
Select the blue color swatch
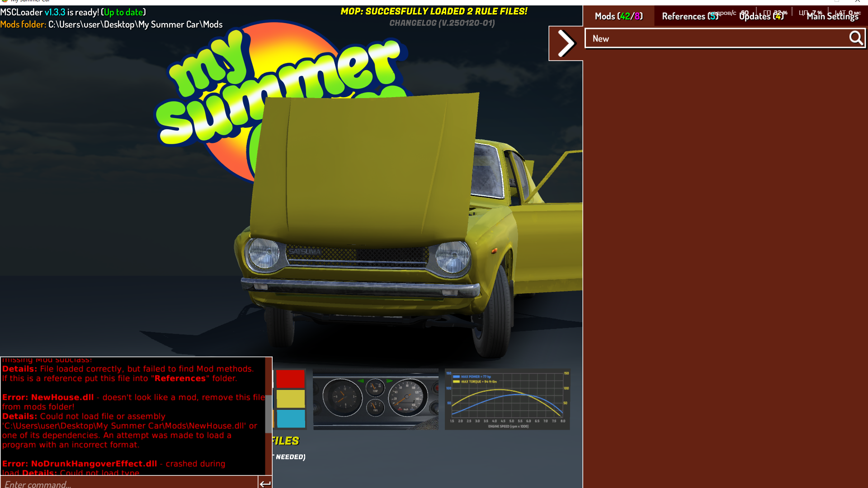(291, 419)
